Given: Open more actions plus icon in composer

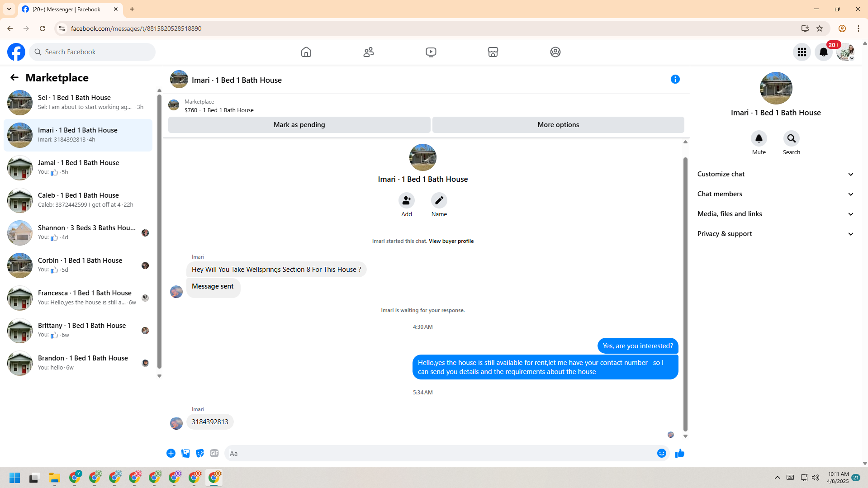Looking at the screenshot, I should click(171, 453).
